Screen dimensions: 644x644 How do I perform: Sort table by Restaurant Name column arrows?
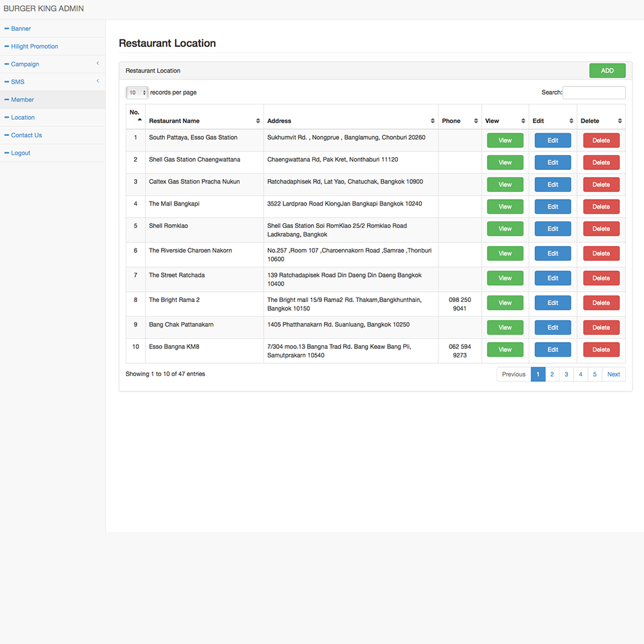click(258, 121)
